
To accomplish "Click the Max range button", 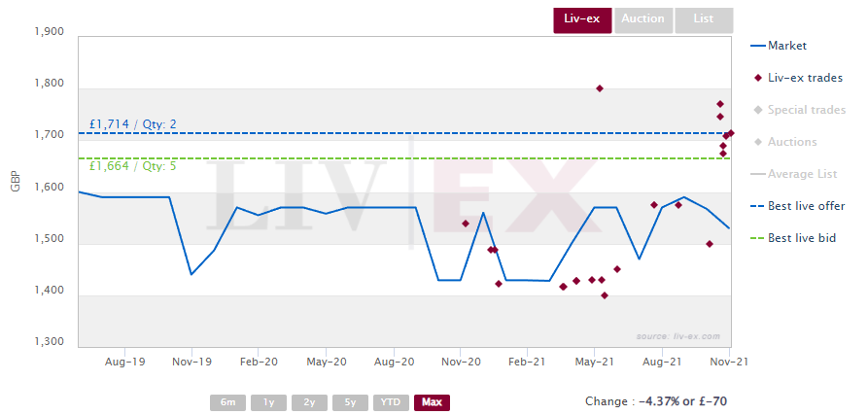I will click(x=432, y=402).
